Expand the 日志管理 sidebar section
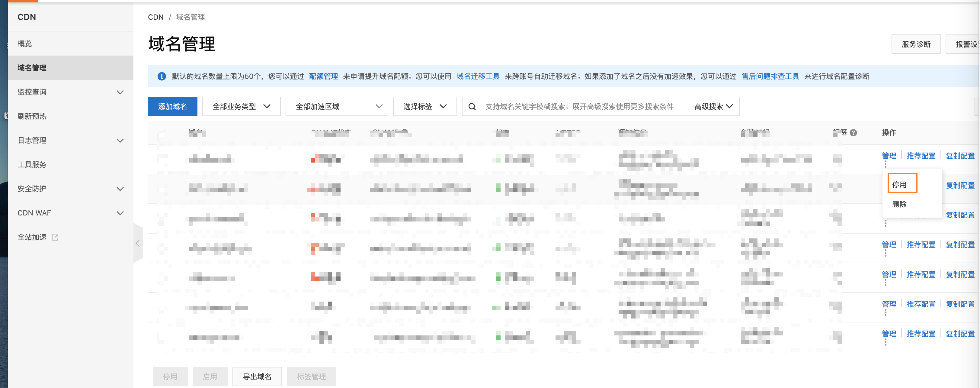This screenshot has height=388, width=980. pos(120,141)
